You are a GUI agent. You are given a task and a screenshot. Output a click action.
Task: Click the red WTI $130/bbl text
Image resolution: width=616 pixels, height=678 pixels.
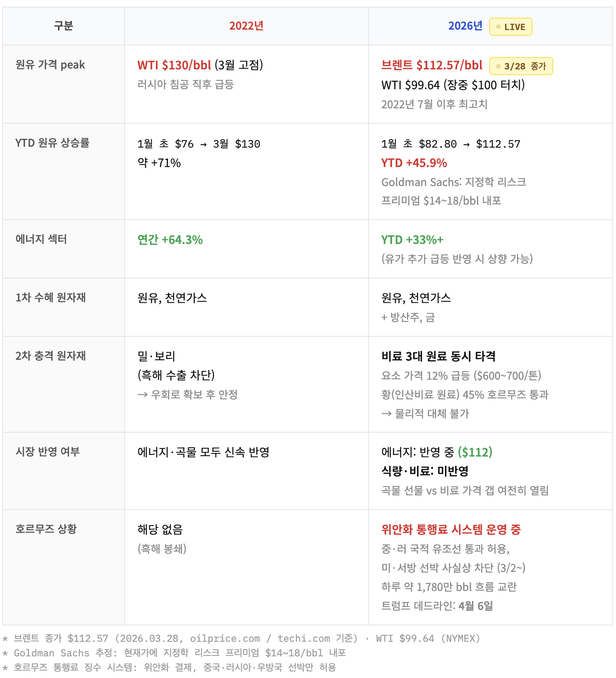[x=174, y=65]
